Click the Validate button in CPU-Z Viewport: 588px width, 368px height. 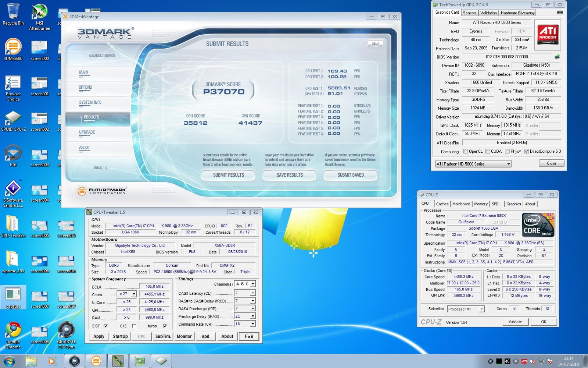coord(515,322)
